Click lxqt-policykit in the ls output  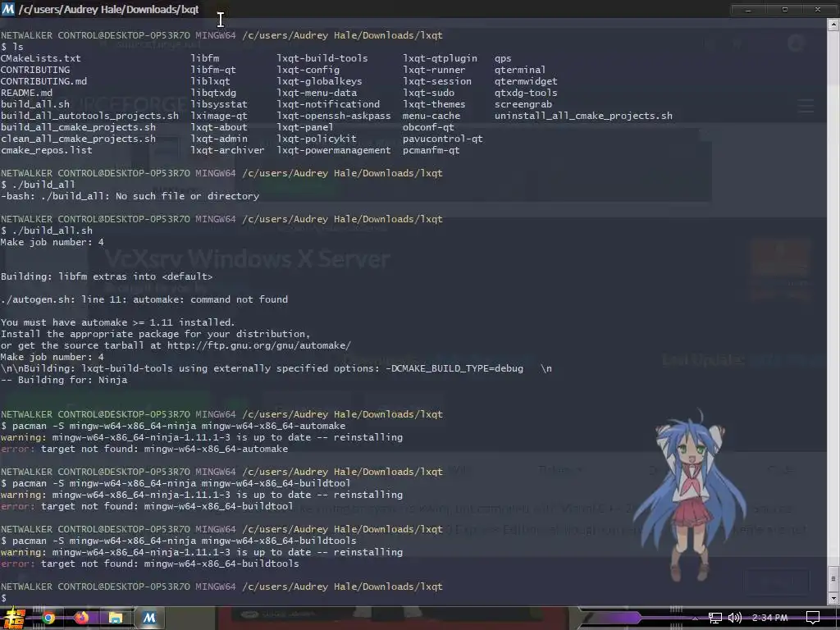(317, 139)
